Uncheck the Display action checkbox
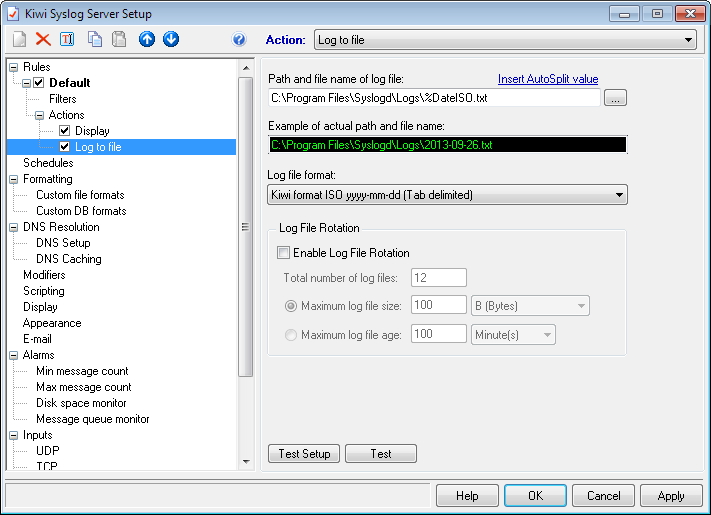Screen dimensions: 711x515 (65, 131)
